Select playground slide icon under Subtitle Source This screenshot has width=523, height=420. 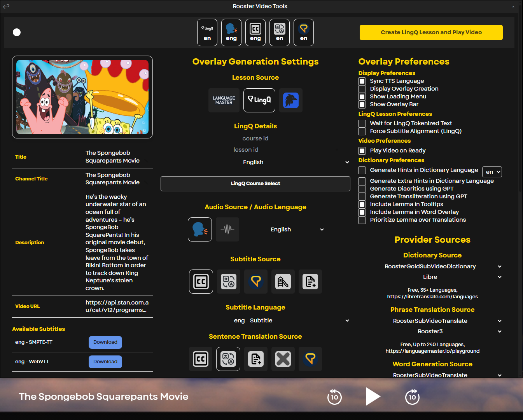point(283,282)
